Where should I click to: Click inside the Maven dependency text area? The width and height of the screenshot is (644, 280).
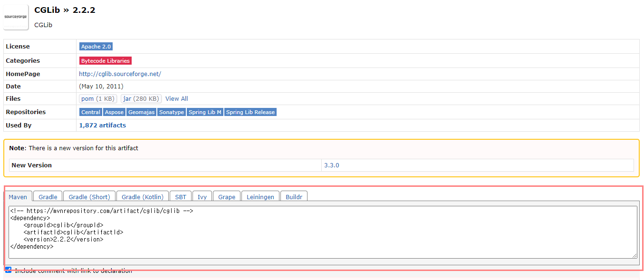tap(323, 232)
